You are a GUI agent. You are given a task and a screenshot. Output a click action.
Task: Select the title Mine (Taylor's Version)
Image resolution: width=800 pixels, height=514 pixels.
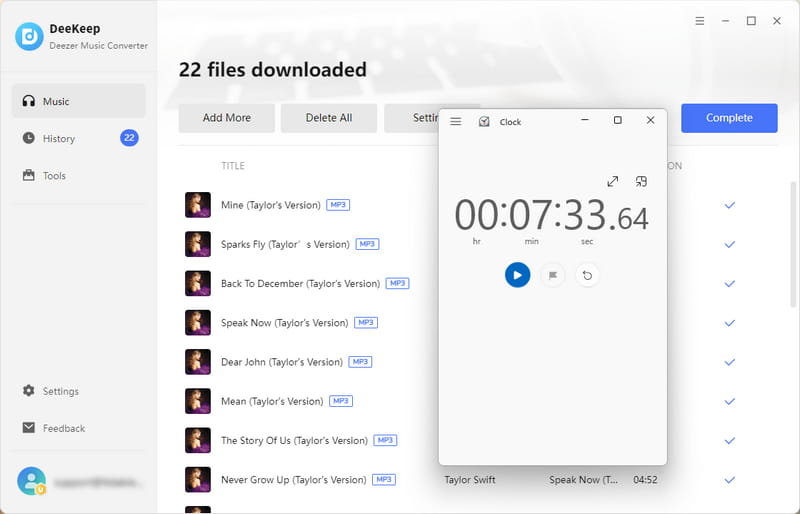tap(270, 205)
